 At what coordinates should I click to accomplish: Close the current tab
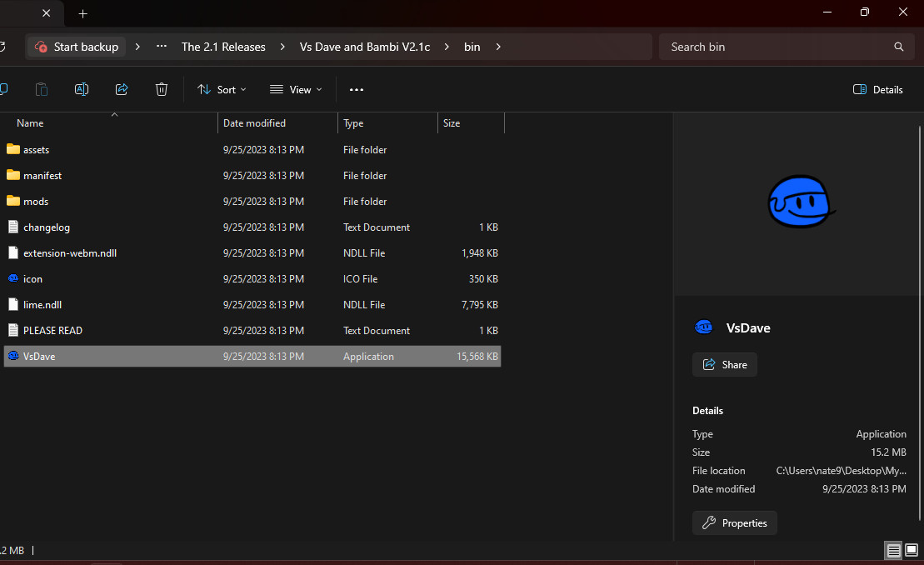point(46,13)
